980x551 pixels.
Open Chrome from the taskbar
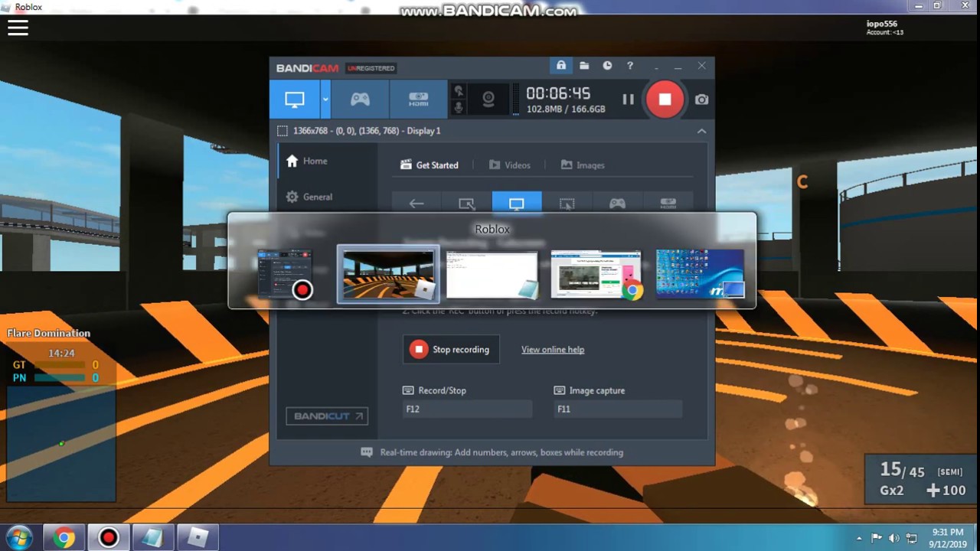pyautogui.click(x=64, y=538)
